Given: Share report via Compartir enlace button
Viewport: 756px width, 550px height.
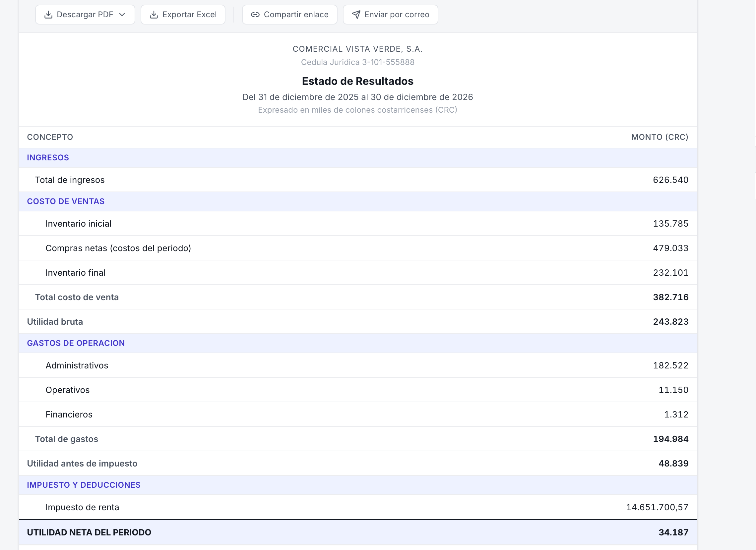Looking at the screenshot, I should pos(290,15).
